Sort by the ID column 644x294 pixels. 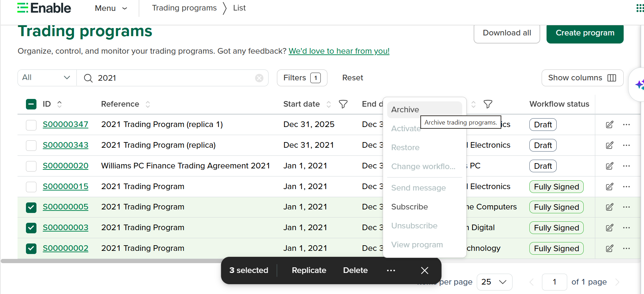click(60, 104)
